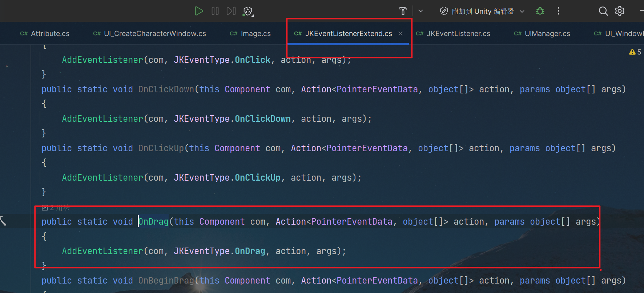
Task: Close the JKEventListenerExtend.cs tab
Action: (401, 33)
